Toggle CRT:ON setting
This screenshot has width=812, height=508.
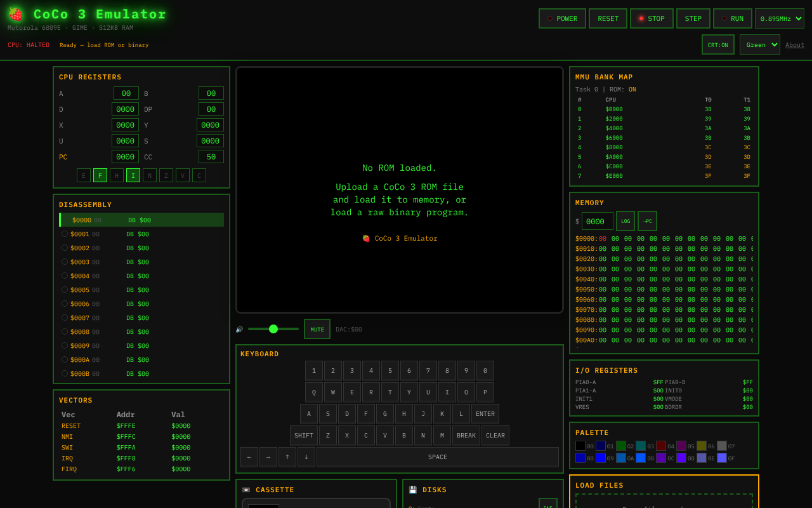coord(717,44)
